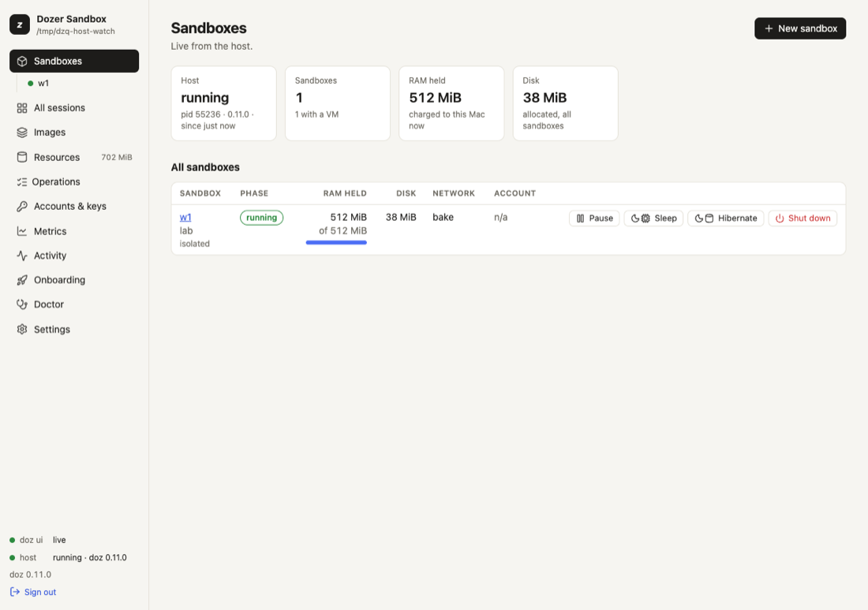Navigate to Operations
The height and width of the screenshot is (610, 868).
coord(74,182)
